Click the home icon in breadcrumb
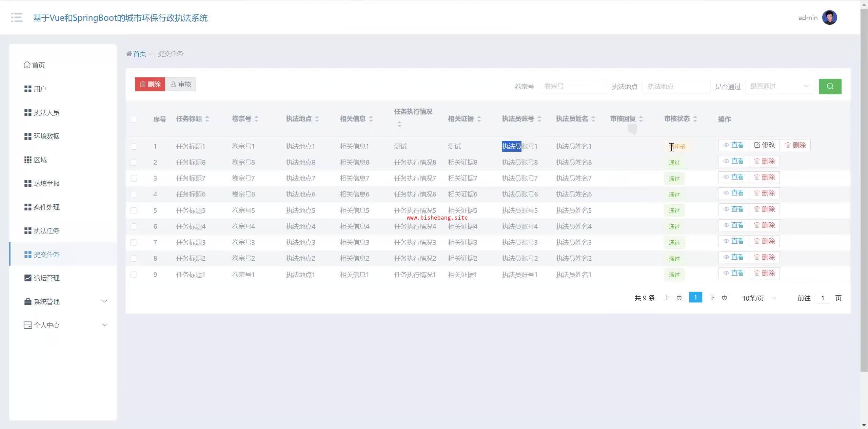Screen dimensions: 868x429 (129, 54)
